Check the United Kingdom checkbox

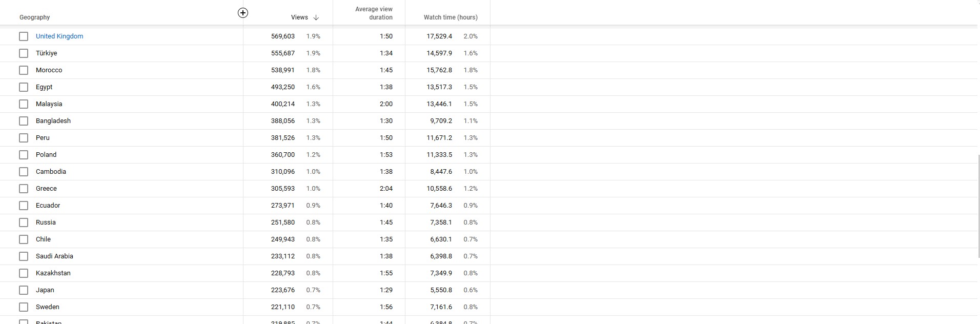[24, 36]
